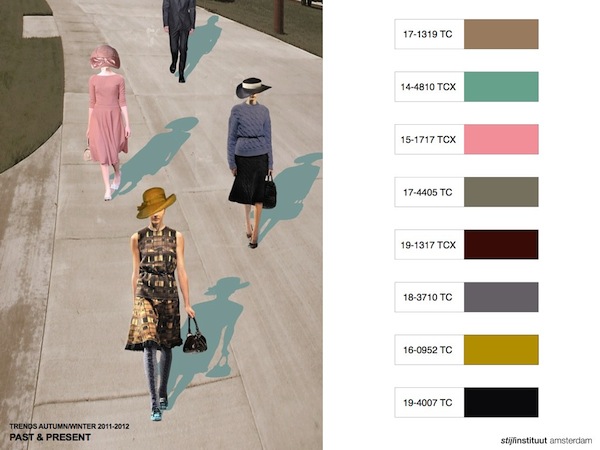Select the black 19-4007 TC swatch
600x450 pixels.
(501, 402)
